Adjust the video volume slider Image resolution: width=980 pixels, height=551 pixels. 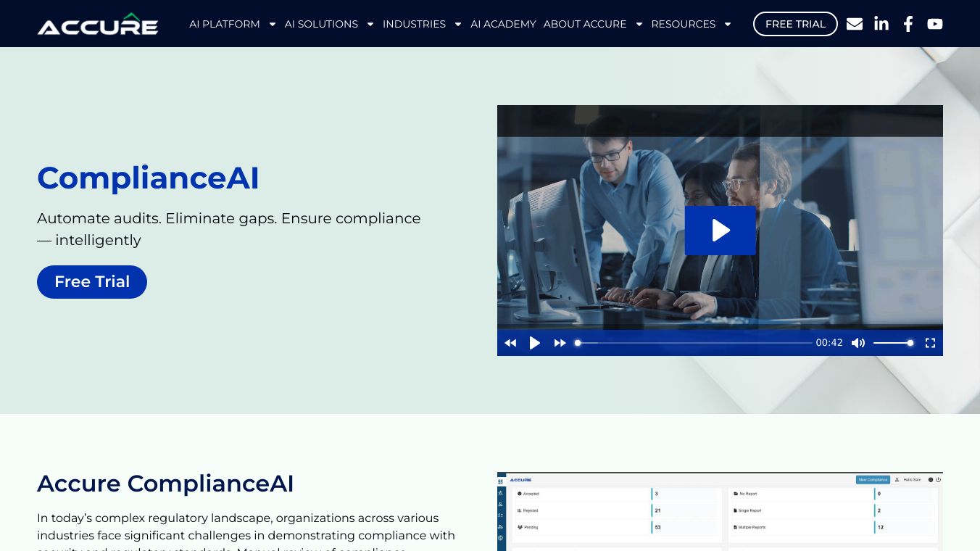[893, 343]
